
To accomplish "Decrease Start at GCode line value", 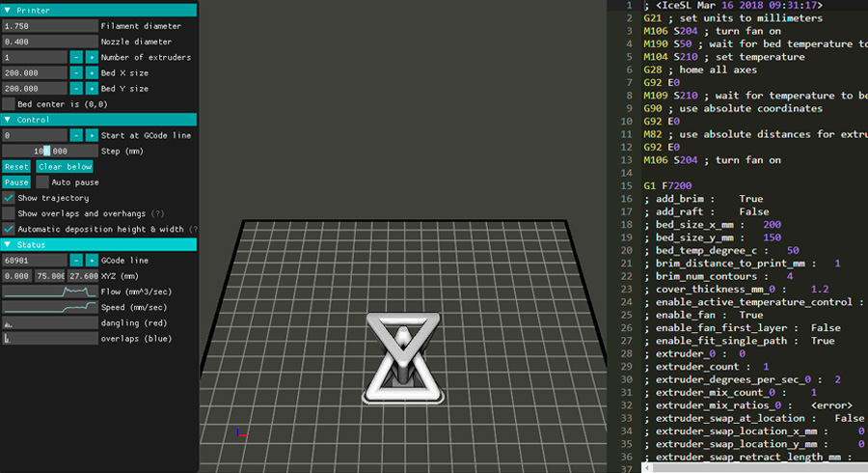I will pyautogui.click(x=76, y=135).
